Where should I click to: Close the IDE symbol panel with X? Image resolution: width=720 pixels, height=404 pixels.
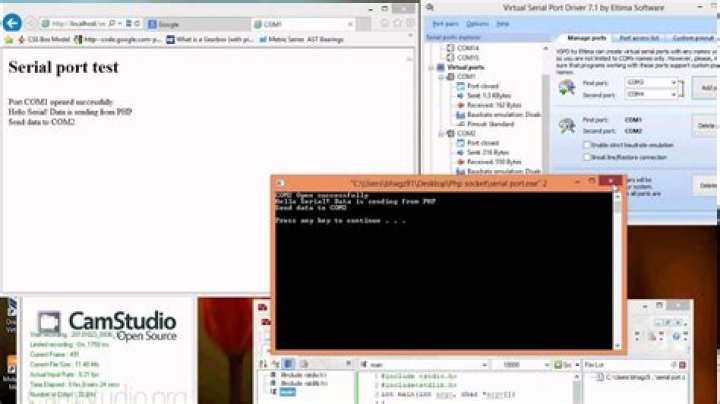(x=349, y=364)
